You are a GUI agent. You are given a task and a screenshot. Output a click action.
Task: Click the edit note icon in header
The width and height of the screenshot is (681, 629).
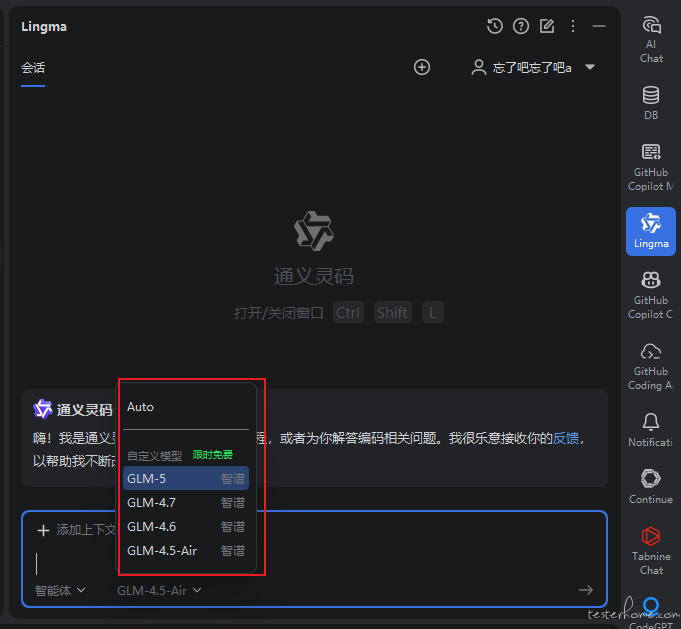click(547, 26)
